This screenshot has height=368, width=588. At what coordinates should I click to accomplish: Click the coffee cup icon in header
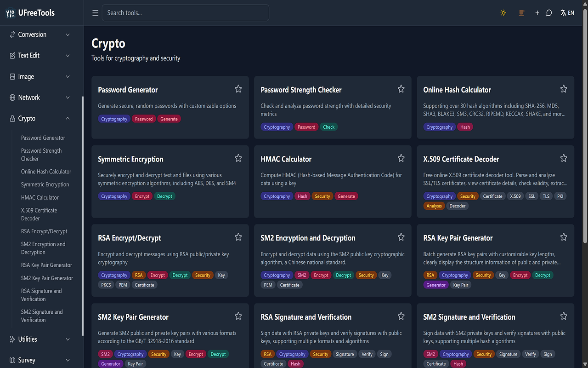pos(521,13)
